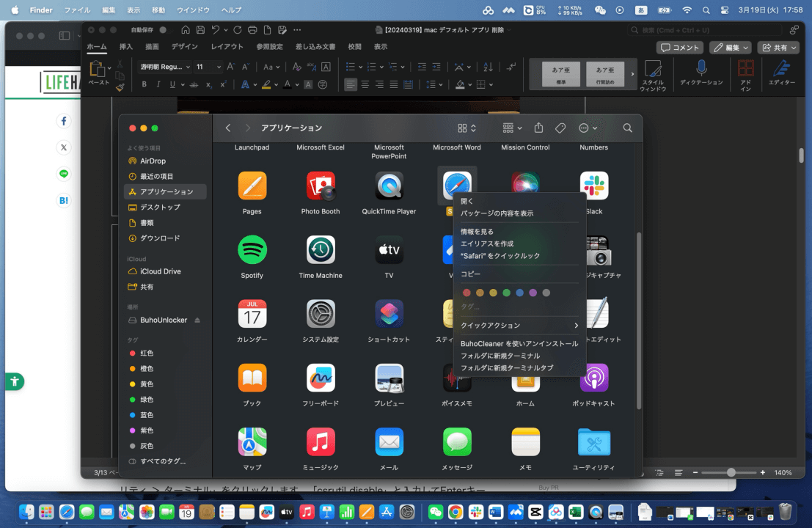Select the ブック app icon

[x=252, y=378]
